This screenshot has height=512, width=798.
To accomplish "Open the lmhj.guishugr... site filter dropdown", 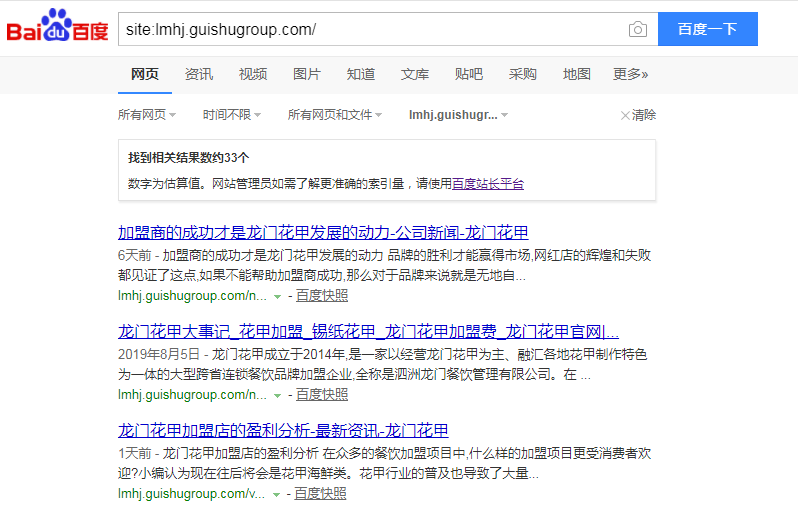I will 459,115.
